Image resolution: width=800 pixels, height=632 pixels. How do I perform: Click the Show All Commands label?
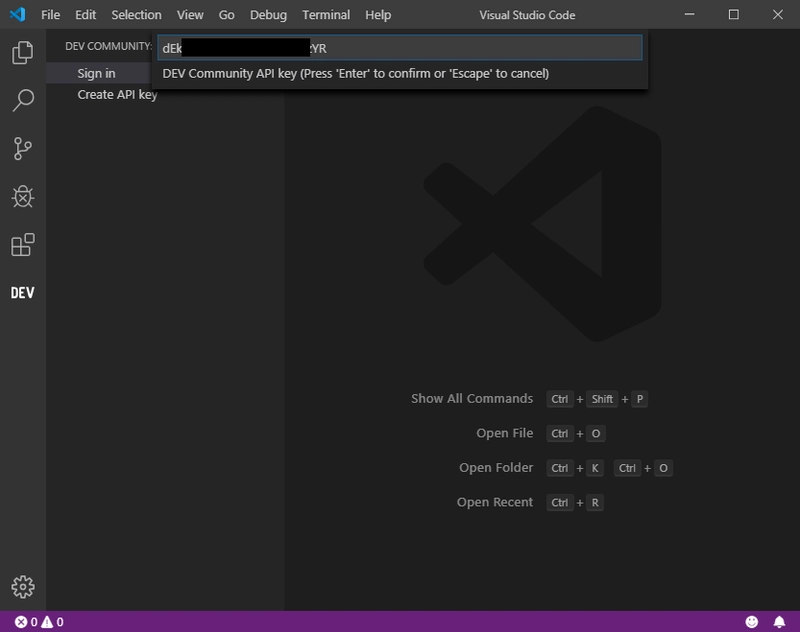coord(471,398)
